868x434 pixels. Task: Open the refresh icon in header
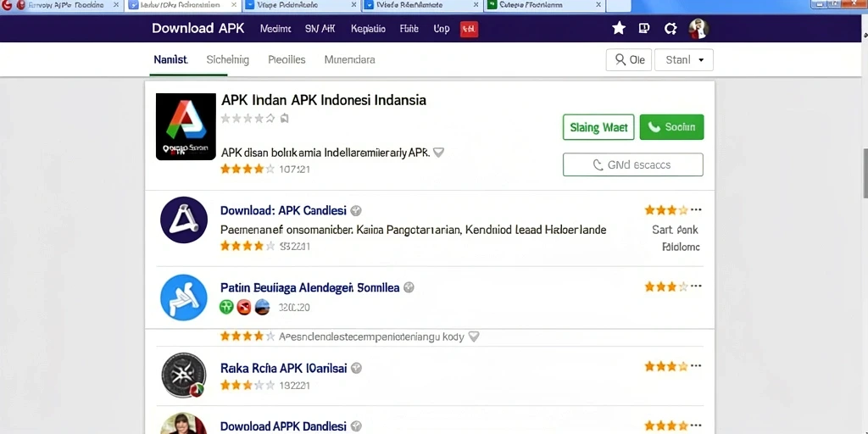coord(670,29)
